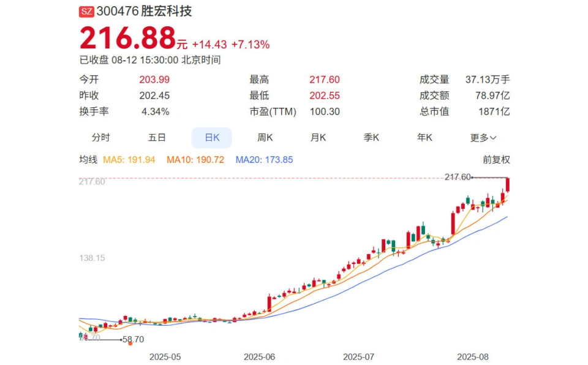Switch to 月K monthly chart
The image size is (588, 365).
(318, 138)
